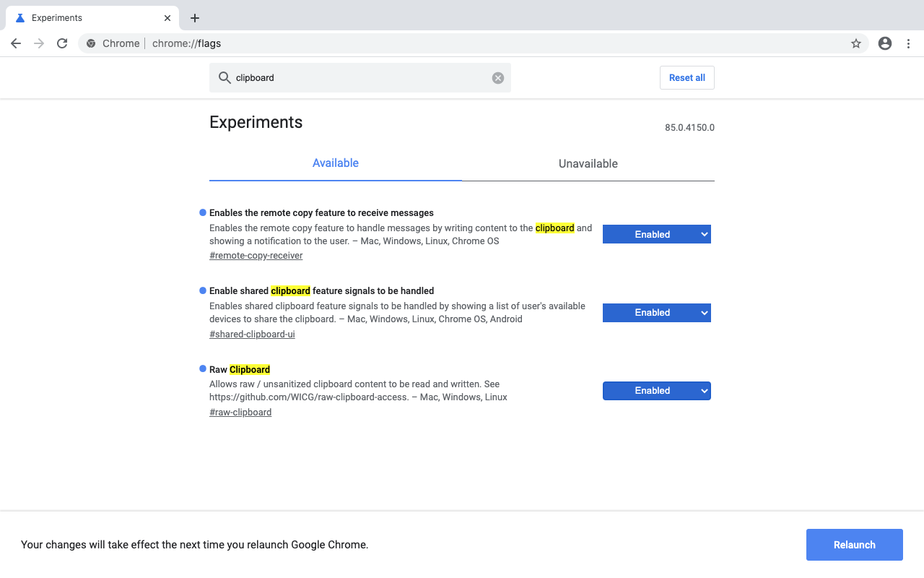Open the #remote-copy-receiver link

pyautogui.click(x=256, y=256)
